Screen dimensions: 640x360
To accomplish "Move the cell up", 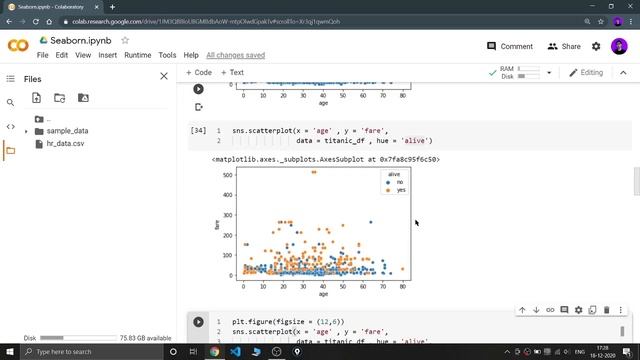I will pos(522,310).
